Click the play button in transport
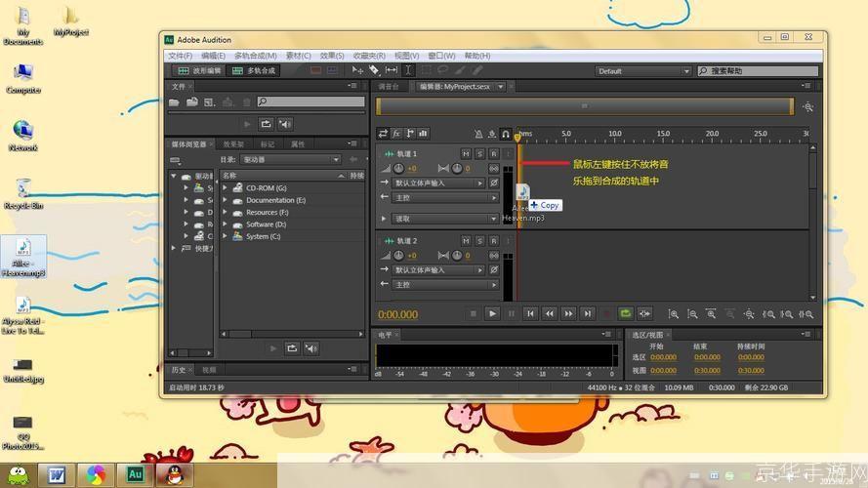868x488 pixels. point(492,313)
